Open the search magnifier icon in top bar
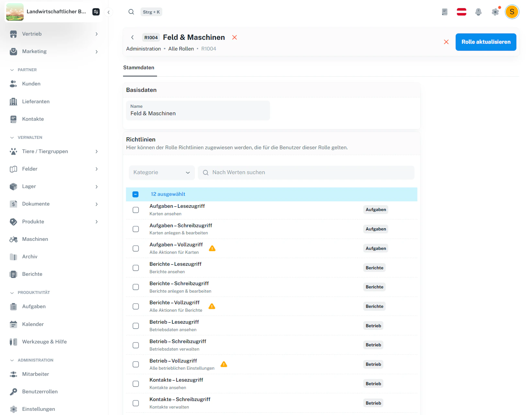The image size is (532, 415). (131, 12)
